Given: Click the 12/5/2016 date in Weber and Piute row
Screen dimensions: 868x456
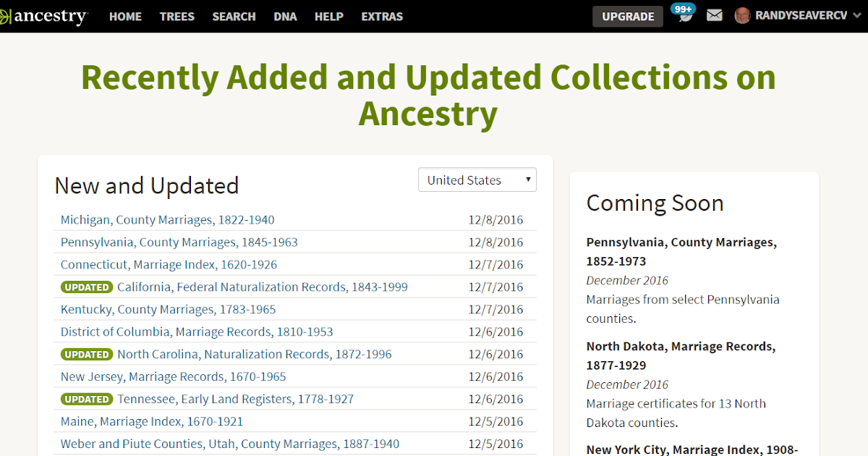Looking at the screenshot, I should [x=495, y=444].
